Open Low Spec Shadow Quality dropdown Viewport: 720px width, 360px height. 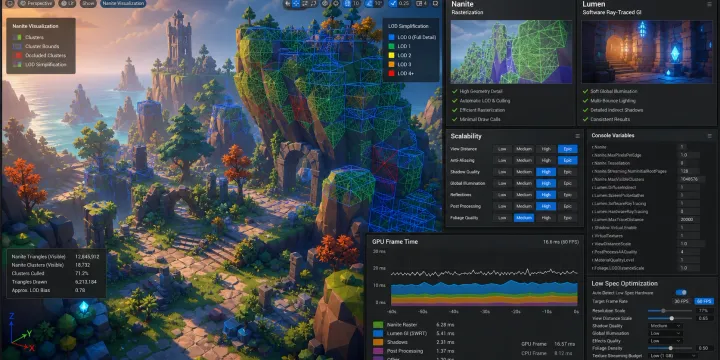click(x=665, y=326)
